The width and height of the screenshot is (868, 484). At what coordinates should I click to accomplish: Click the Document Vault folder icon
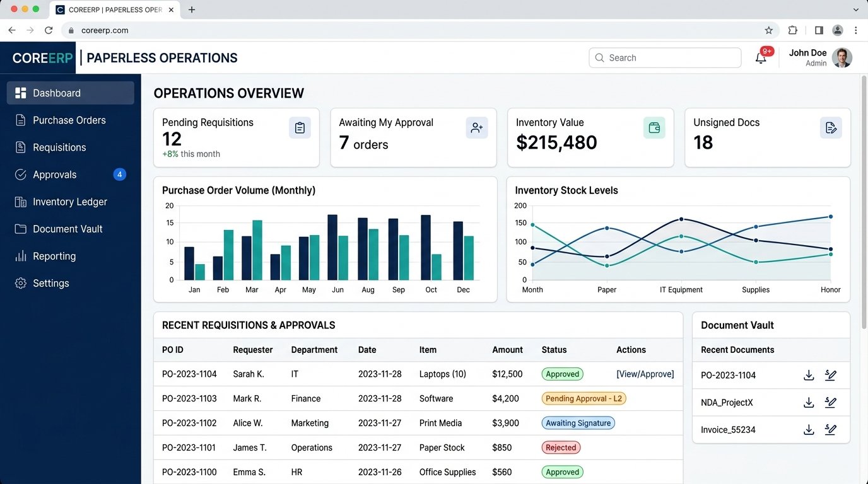point(21,229)
